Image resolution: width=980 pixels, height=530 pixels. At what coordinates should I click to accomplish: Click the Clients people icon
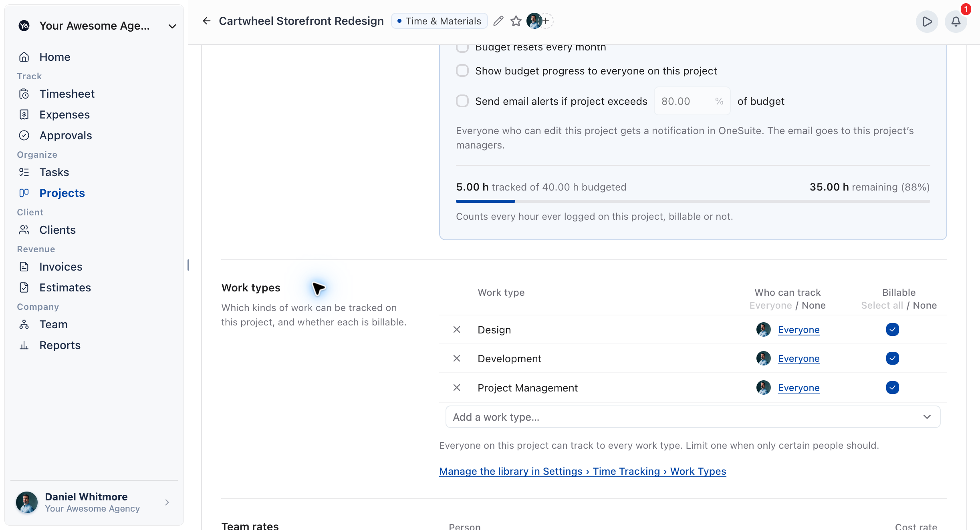pyautogui.click(x=24, y=230)
